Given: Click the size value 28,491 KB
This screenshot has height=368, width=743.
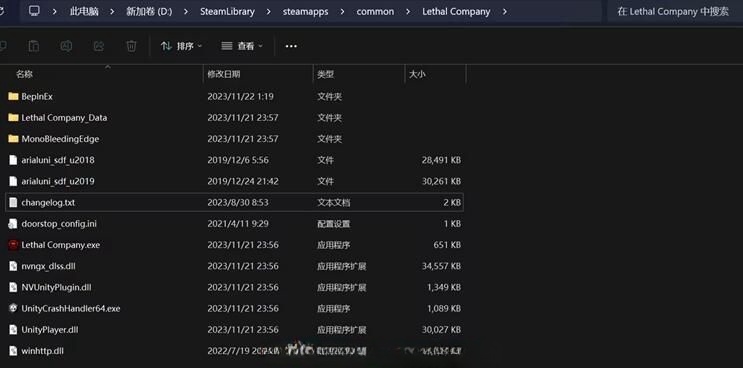Looking at the screenshot, I should 441,160.
